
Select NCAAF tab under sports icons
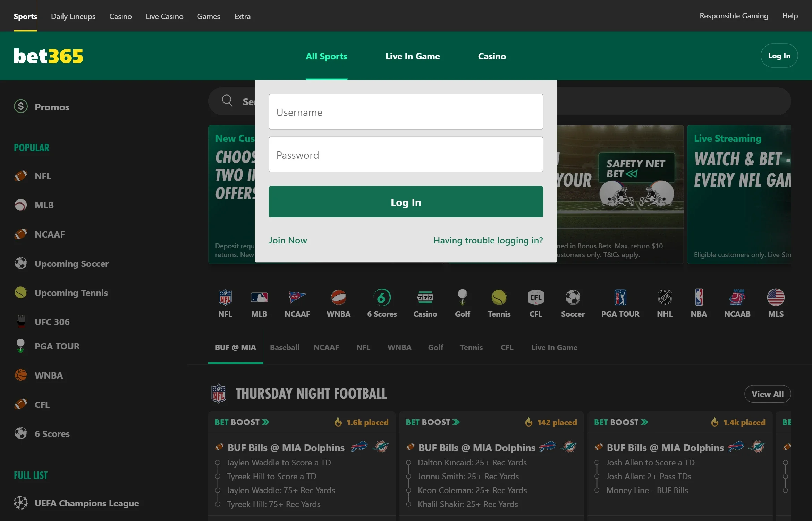tap(326, 347)
